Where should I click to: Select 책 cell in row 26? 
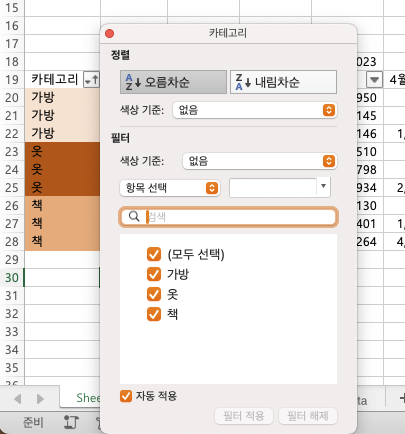pyautogui.click(x=62, y=206)
